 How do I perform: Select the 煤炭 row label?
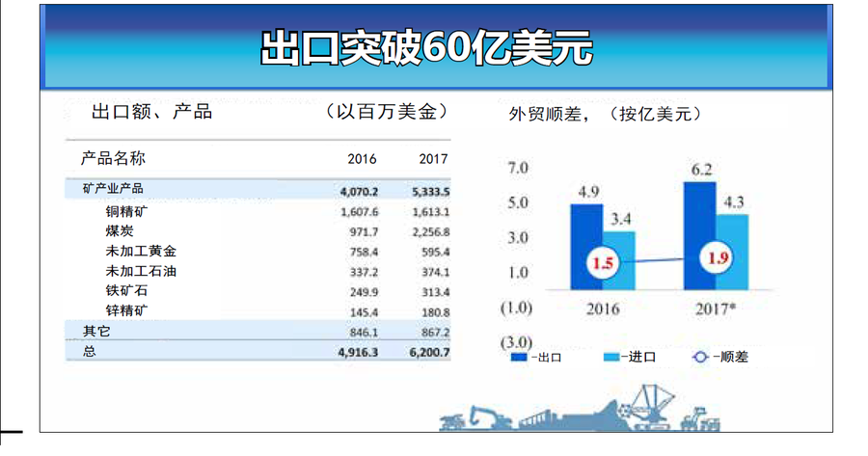tap(120, 231)
